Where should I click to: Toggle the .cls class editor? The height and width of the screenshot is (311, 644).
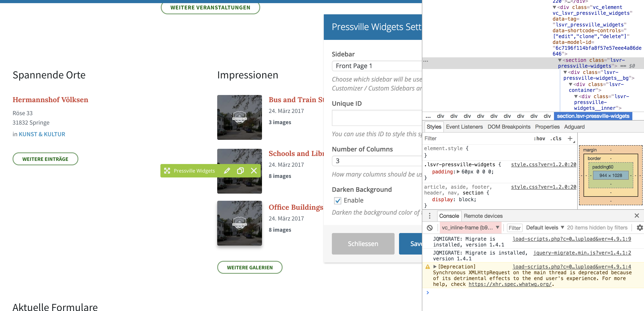tap(556, 138)
